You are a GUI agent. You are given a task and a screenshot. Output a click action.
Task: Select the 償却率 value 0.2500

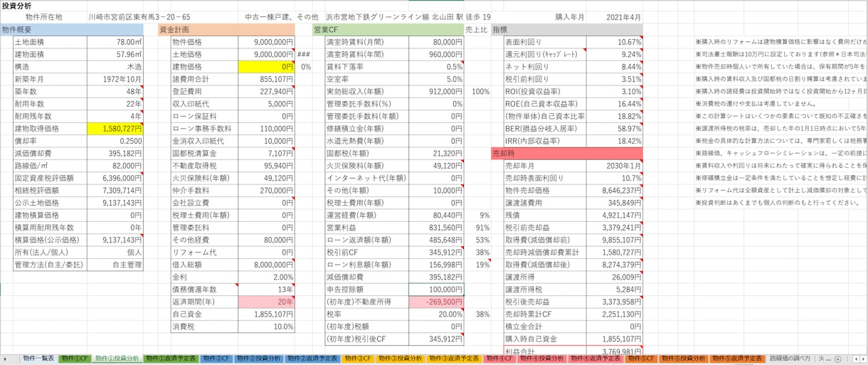pos(115,141)
